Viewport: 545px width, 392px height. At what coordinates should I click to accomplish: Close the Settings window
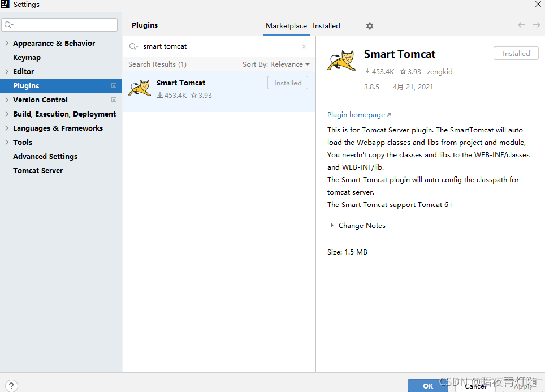click(x=538, y=4)
